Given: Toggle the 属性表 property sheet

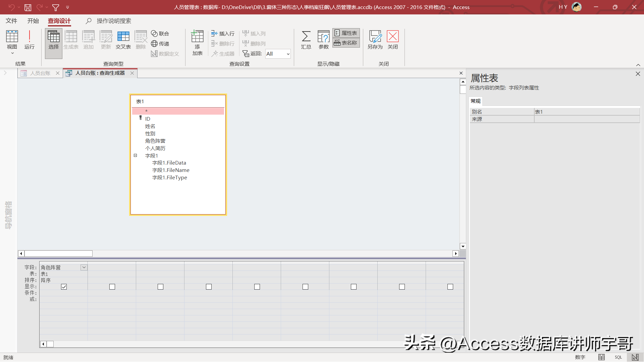Looking at the screenshot, I should point(346,33).
